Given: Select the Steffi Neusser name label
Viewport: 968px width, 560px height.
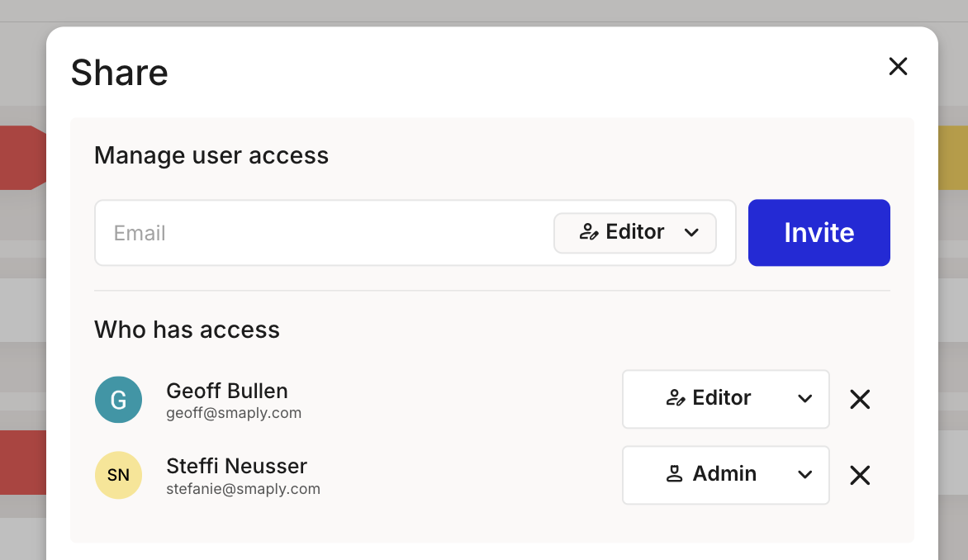Looking at the screenshot, I should pyautogui.click(x=236, y=466).
